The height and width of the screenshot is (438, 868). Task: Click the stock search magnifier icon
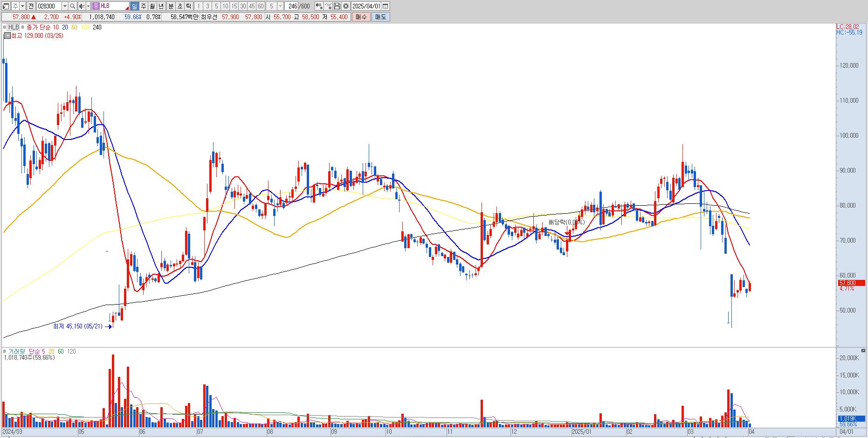[x=73, y=6]
